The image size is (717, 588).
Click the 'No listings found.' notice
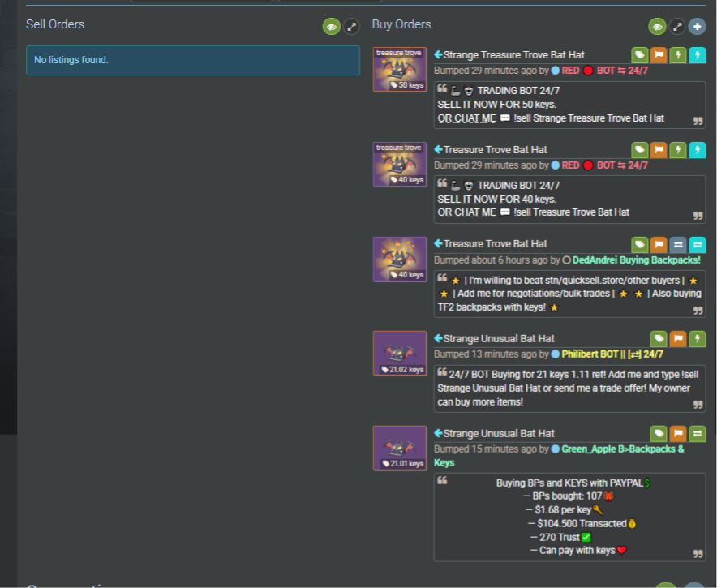point(193,60)
